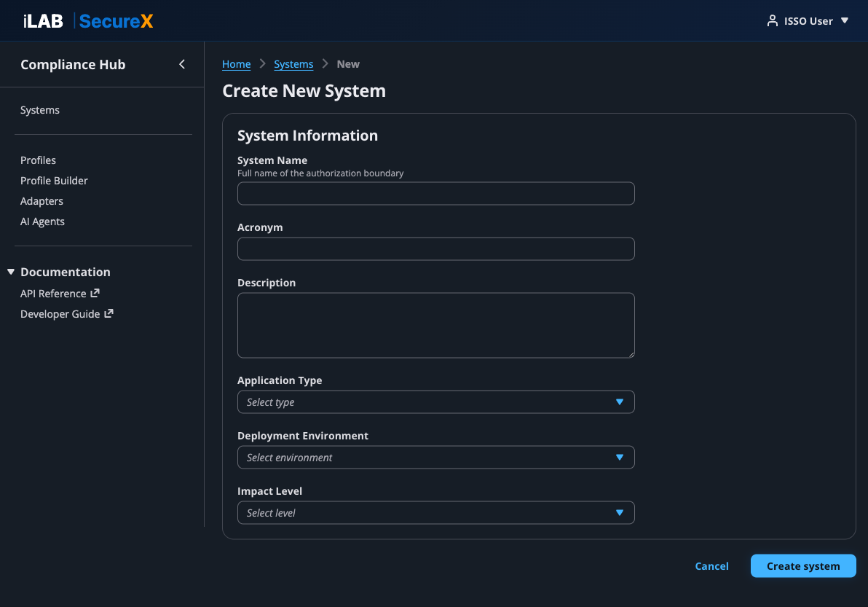This screenshot has width=868, height=607.
Task: Click the ISSO User profile icon
Action: click(x=772, y=21)
